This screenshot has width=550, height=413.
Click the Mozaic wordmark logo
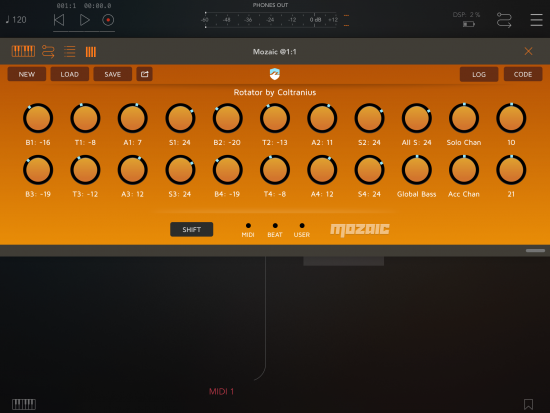point(360,230)
